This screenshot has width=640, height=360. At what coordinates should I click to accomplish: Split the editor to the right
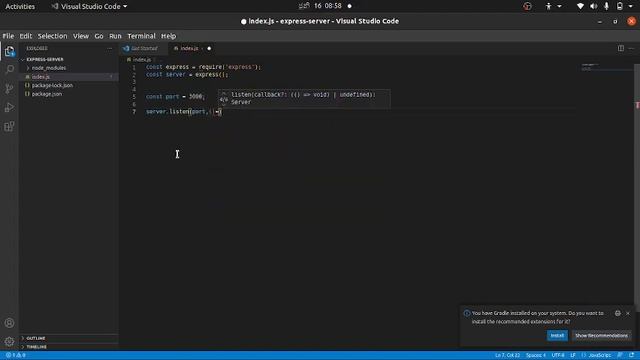pyautogui.click(x=621, y=48)
